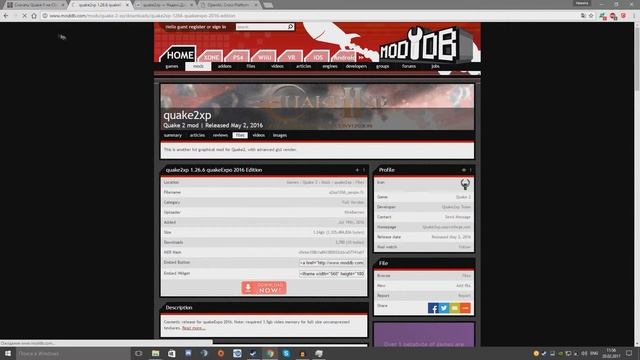Open the videos item in main navigation
This screenshot has width=640, height=360.
coord(277,66)
